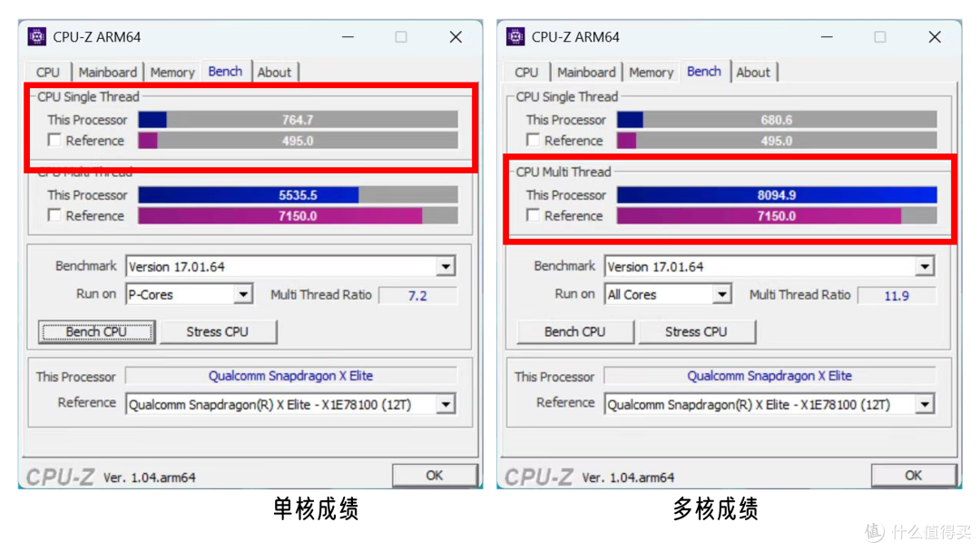Click multi thread 5535.5 score bar
This screenshot has width=980, height=552.
click(299, 195)
